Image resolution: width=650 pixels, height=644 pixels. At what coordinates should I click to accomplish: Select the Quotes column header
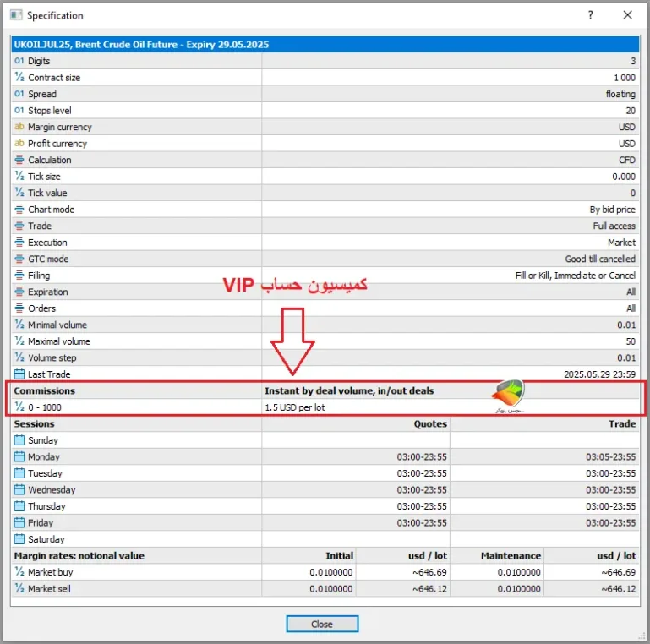(x=430, y=423)
